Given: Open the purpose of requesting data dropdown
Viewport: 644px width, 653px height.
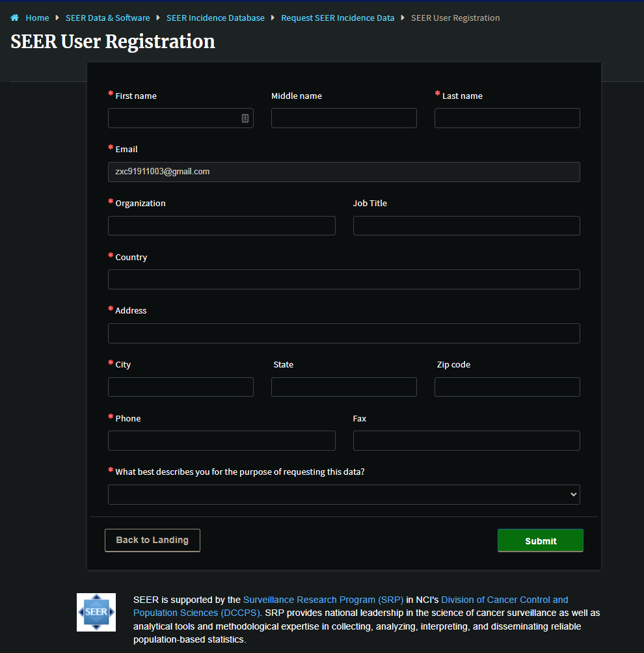Looking at the screenshot, I should click(344, 494).
